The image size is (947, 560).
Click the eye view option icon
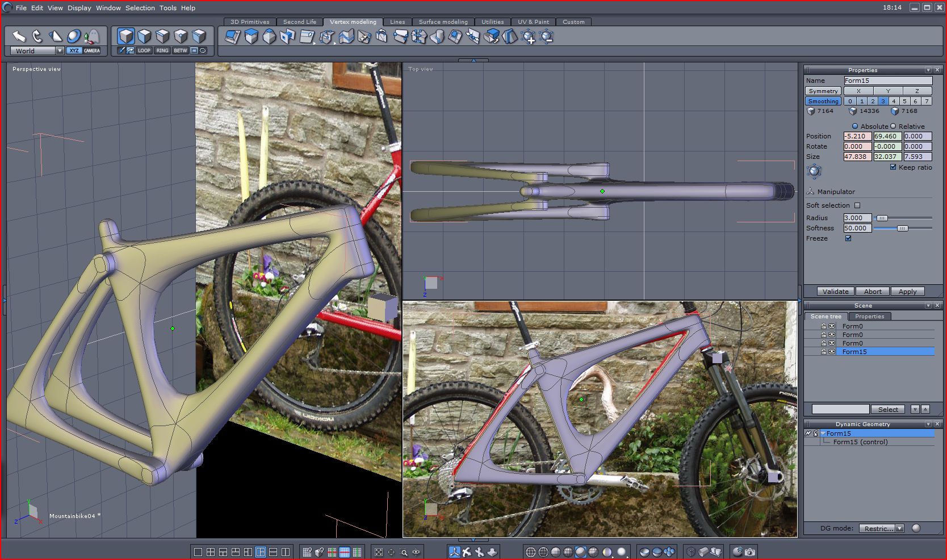(x=416, y=552)
